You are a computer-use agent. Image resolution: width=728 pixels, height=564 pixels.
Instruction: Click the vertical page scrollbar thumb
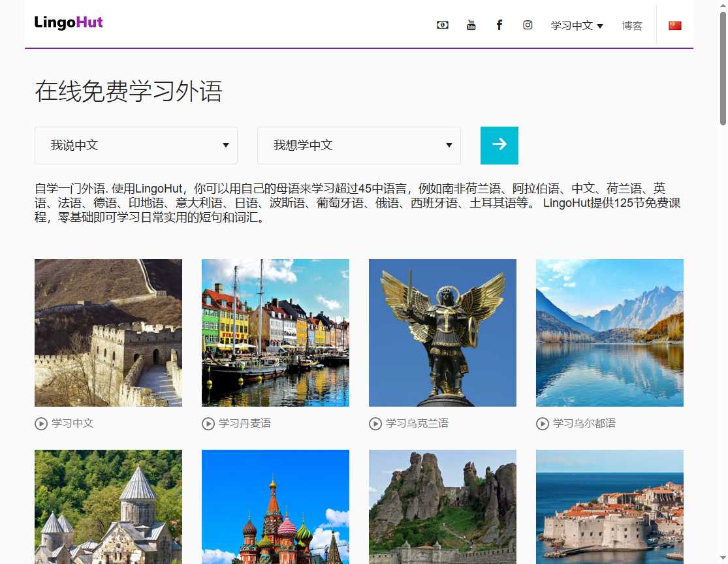(x=723, y=69)
